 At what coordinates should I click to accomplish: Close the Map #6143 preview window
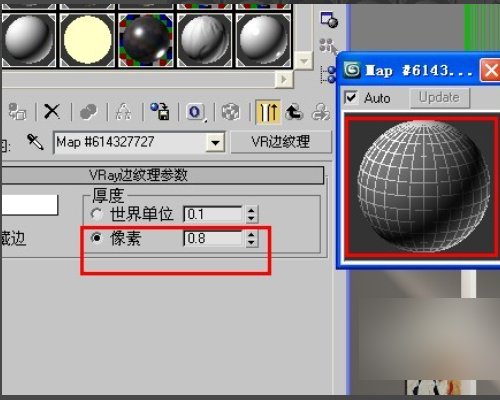490,70
